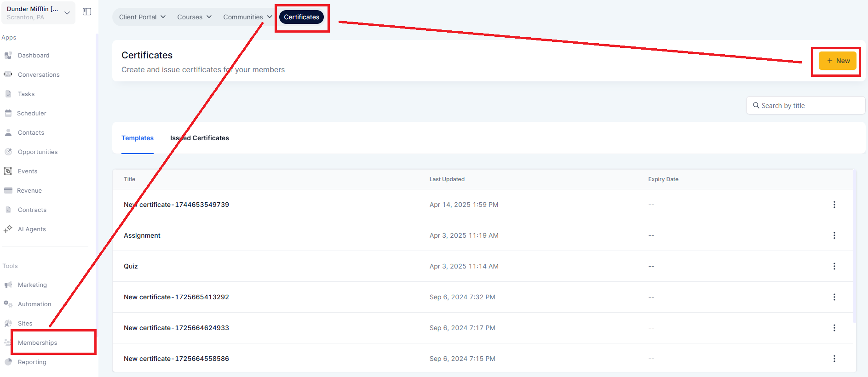Click the Apr 3, 2025 11:14 AM date
The height and width of the screenshot is (377, 868).
point(464,266)
